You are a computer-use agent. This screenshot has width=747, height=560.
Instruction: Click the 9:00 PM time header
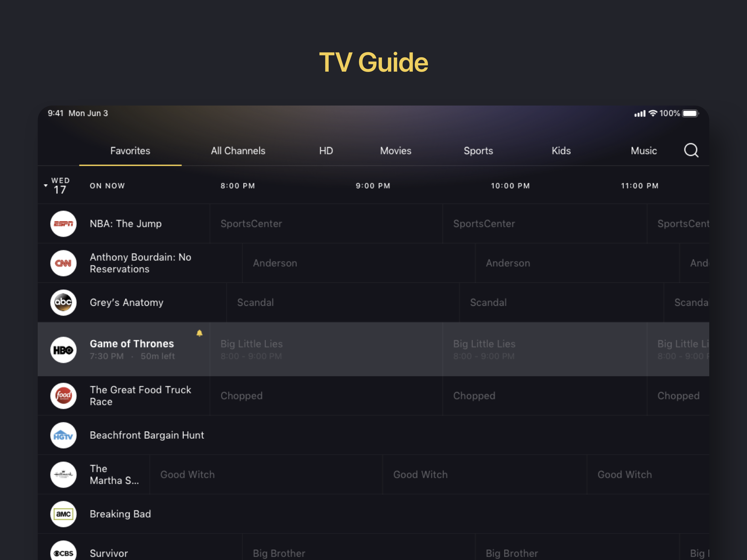pos(373,186)
